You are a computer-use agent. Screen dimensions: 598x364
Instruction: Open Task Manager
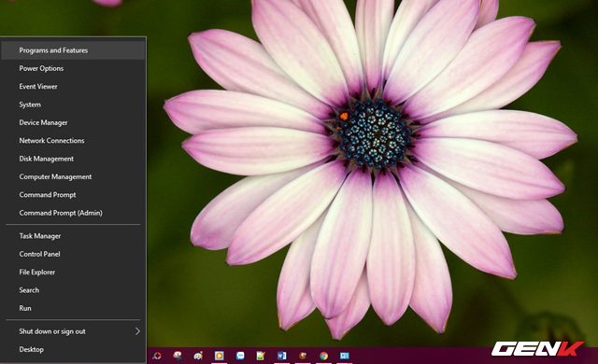tap(73, 236)
